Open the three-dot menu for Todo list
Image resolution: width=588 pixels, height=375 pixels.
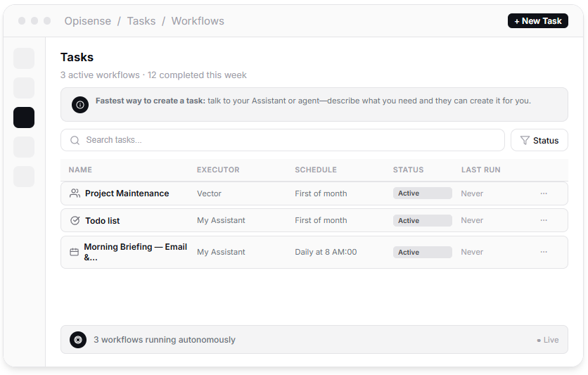point(544,220)
